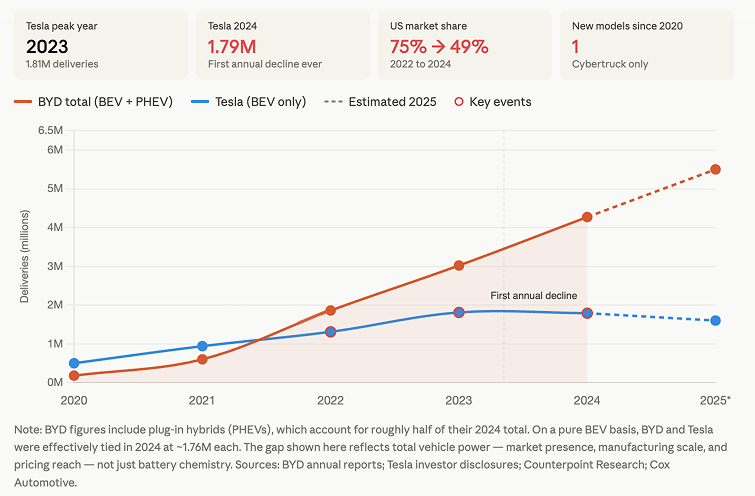Click BYD 2020 data point
Image resolution: width=755 pixels, height=496 pixels.
pos(74,376)
